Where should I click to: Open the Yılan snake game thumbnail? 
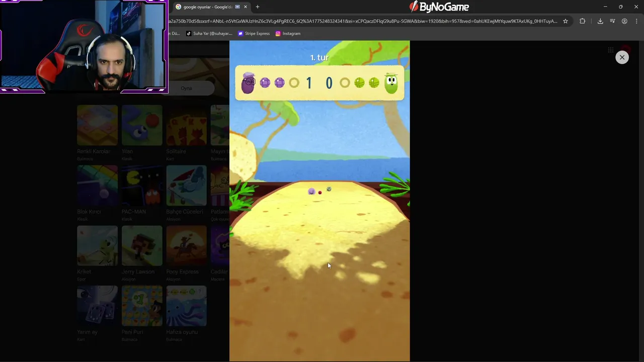[x=142, y=125]
